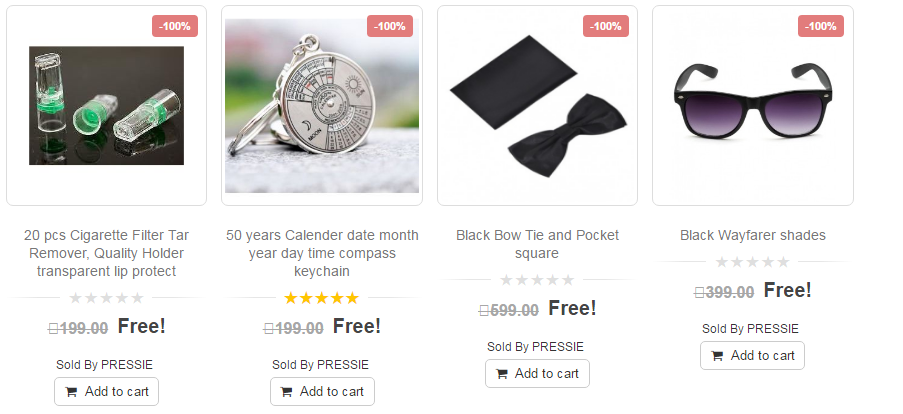The height and width of the screenshot is (414, 903).
Task: Click the empty star rating under Bow Tie
Action: pyautogui.click(x=537, y=280)
